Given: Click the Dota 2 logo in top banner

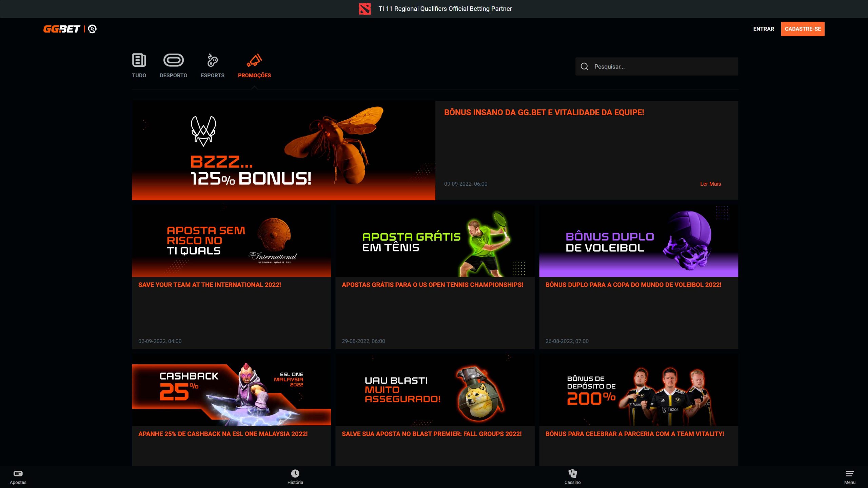Looking at the screenshot, I should [x=364, y=9].
